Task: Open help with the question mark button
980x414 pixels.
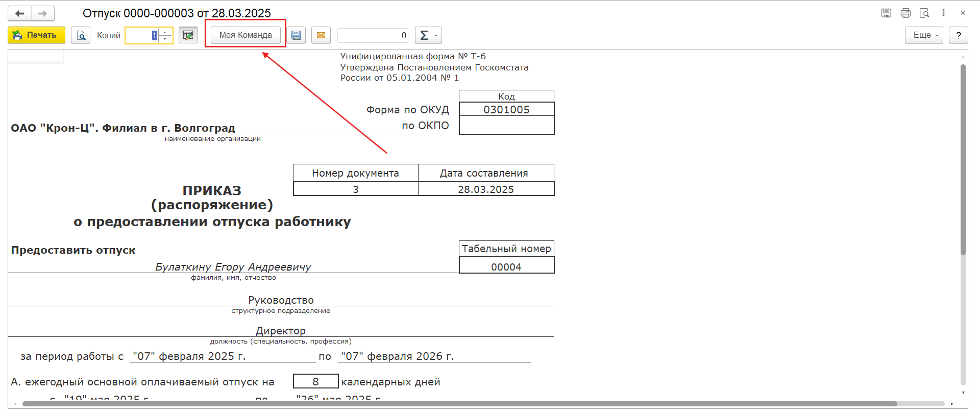Action: (958, 35)
